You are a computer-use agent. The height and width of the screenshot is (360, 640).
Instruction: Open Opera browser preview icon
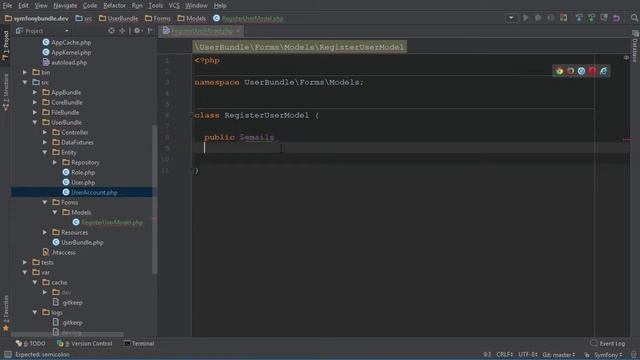coord(592,71)
